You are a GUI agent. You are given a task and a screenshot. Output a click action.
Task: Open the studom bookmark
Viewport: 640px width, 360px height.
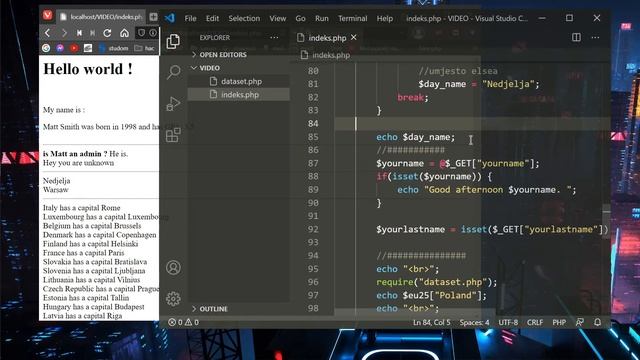(x=113, y=48)
